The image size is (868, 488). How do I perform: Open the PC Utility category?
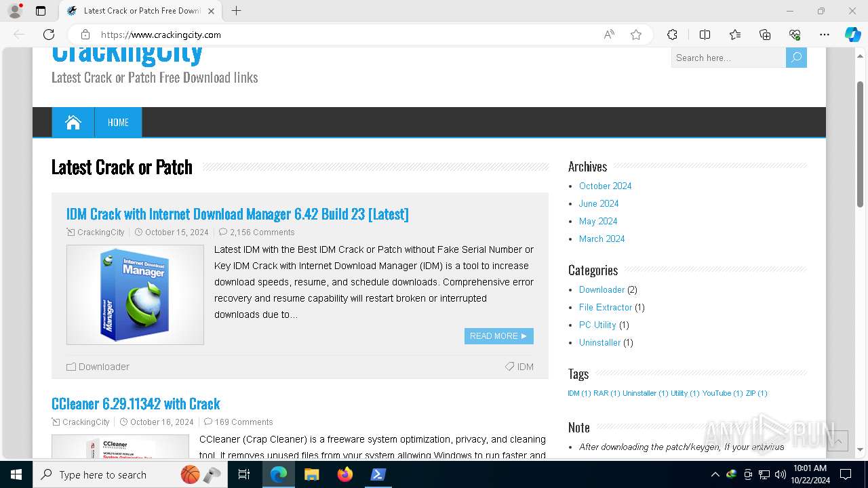pos(597,325)
